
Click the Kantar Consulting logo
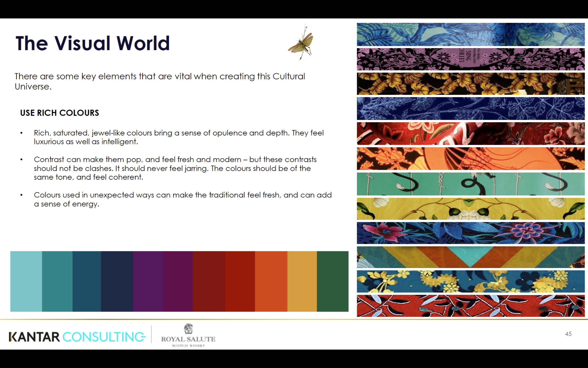(77, 337)
